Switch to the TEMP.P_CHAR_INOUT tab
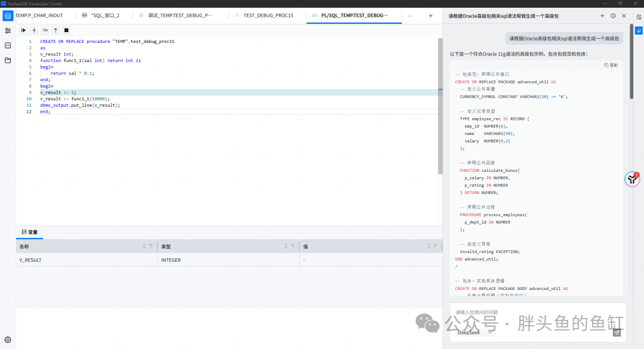The width and height of the screenshot is (644, 349). click(x=39, y=16)
